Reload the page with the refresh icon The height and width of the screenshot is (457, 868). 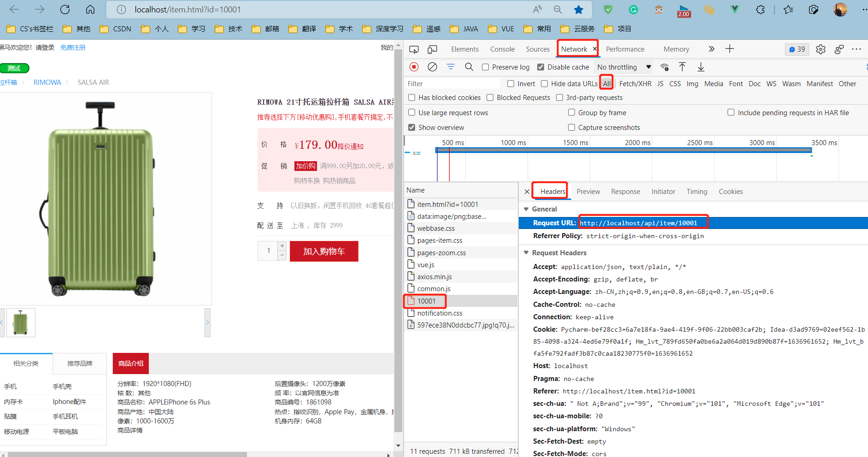pyautogui.click(x=65, y=10)
